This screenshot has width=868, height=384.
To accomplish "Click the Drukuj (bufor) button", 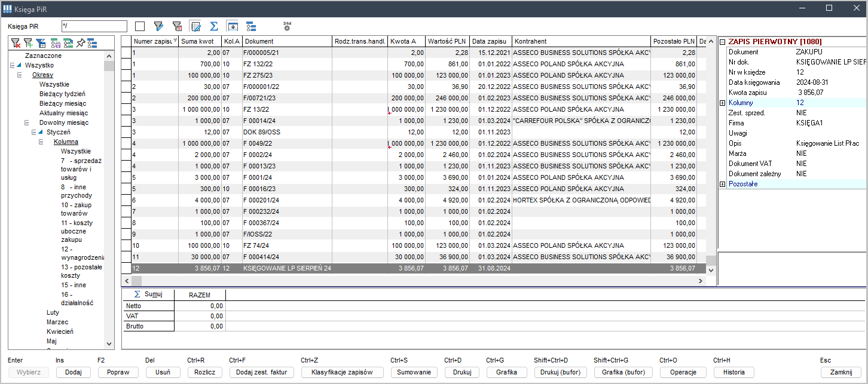I will coord(560,372).
